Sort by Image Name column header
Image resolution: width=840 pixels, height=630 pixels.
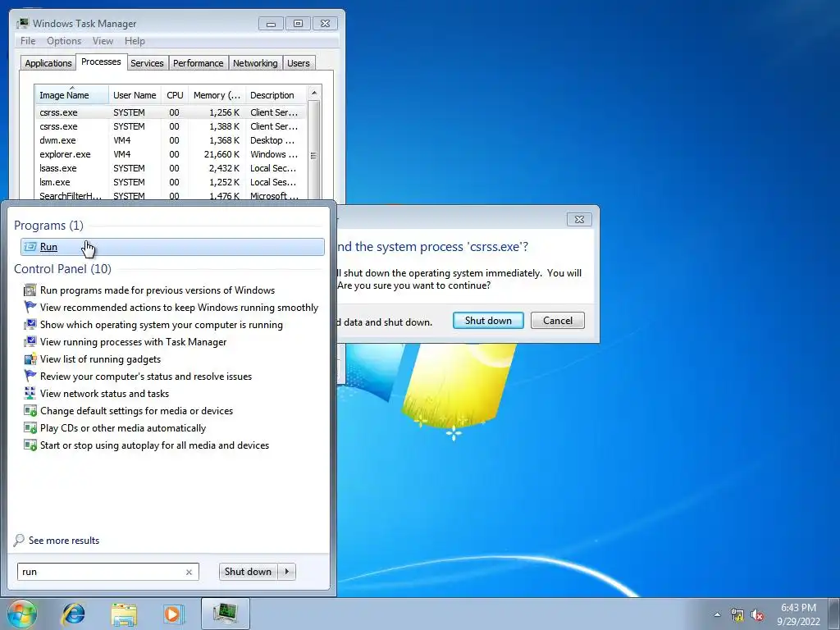[x=72, y=95]
